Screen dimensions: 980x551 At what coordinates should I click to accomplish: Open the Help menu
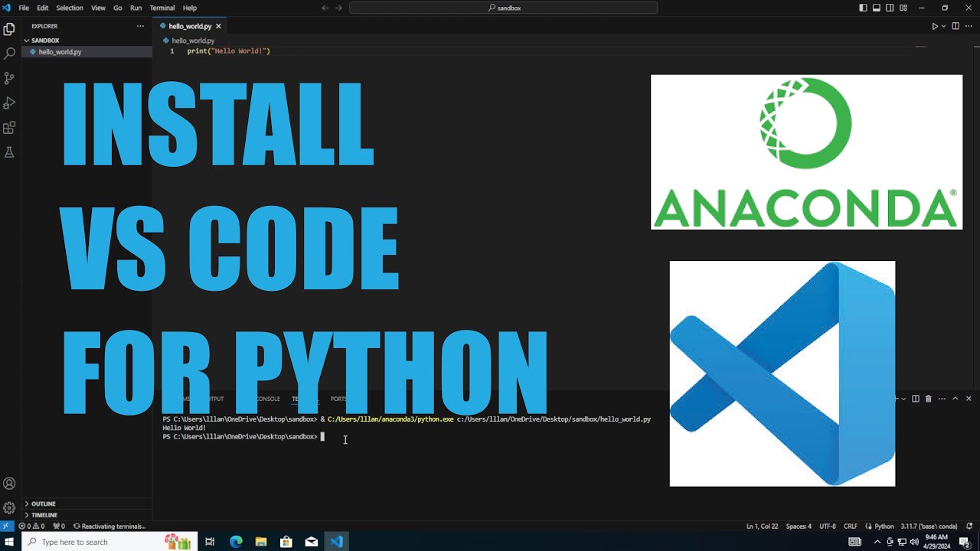coord(190,8)
